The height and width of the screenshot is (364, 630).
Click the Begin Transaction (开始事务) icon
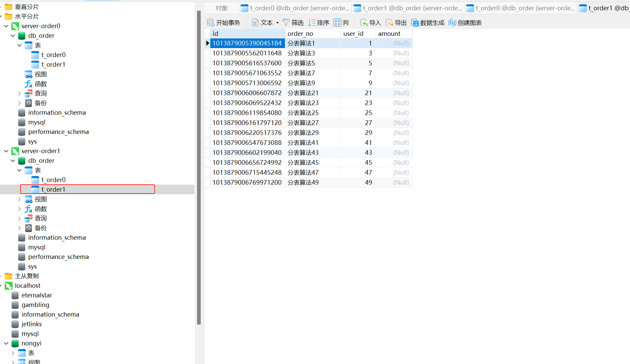(x=211, y=23)
